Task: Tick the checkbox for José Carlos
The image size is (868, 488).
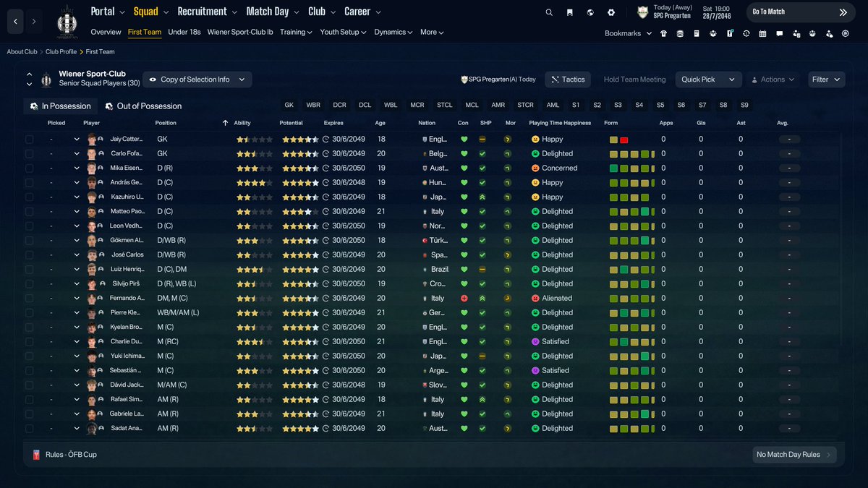Action: tap(29, 254)
